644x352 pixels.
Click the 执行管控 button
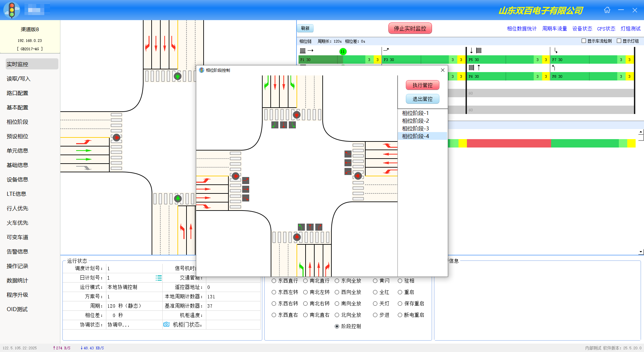pos(422,85)
